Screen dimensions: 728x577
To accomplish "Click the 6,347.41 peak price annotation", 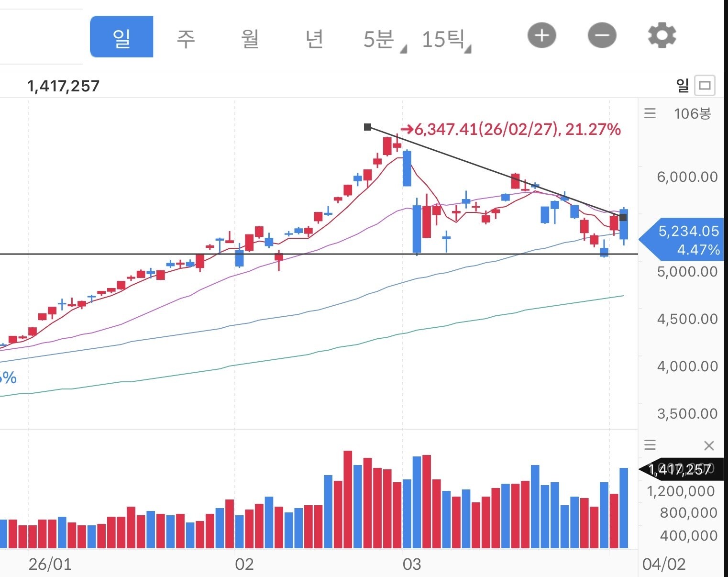I will (511, 129).
